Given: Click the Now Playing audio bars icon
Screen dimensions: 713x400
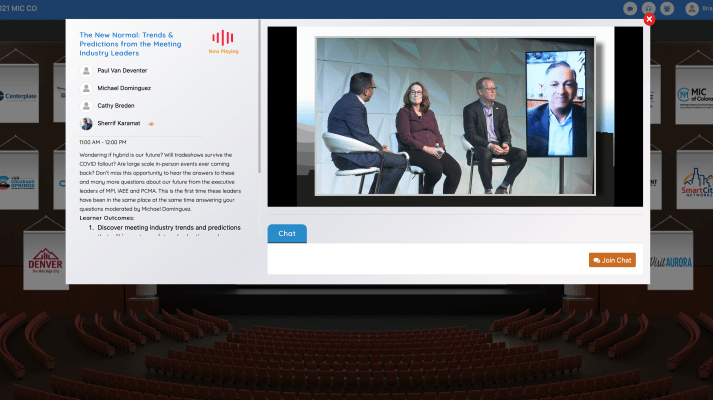Looking at the screenshot, I should 223,38.
